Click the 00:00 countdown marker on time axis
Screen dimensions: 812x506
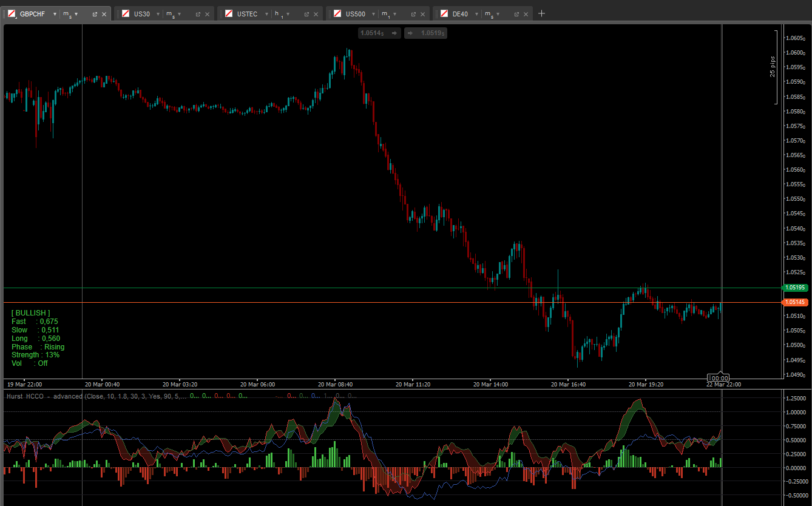[x=719, y=378]
